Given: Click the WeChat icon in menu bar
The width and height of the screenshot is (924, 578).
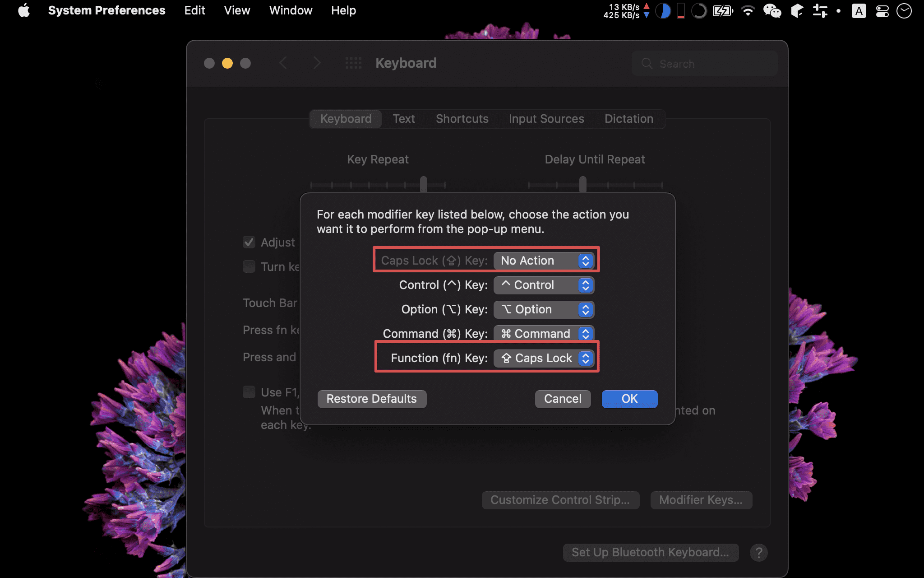Looking at the screenshot, I should tap(774, 10).
